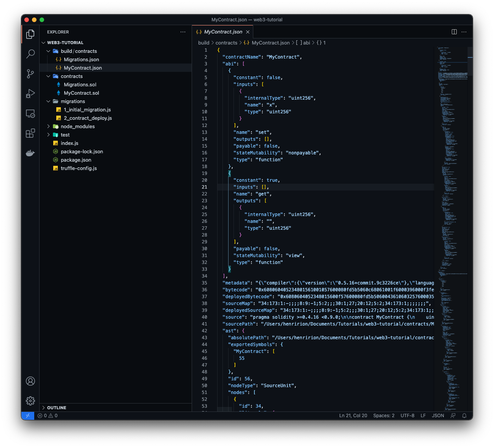494x448 pixels.
Task: Click the "exportedSymbols" key on line 44
Action: coord(251,345)
